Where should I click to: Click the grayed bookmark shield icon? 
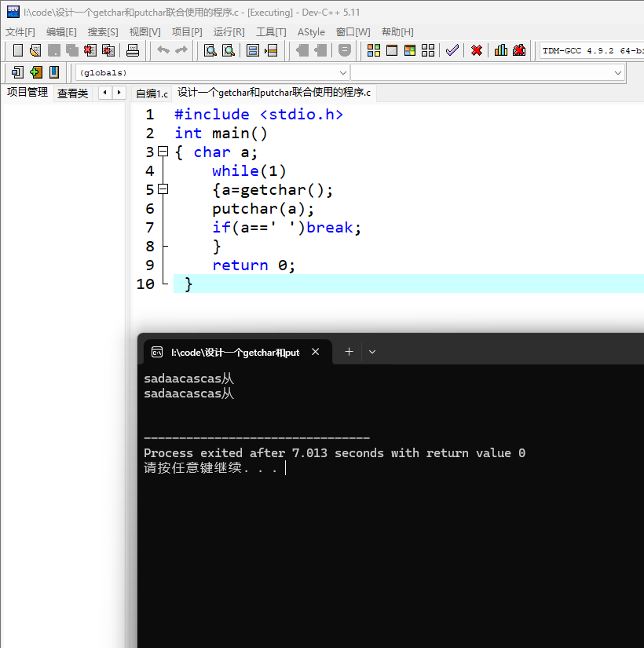pyautogui.click(x=344, y=50)
